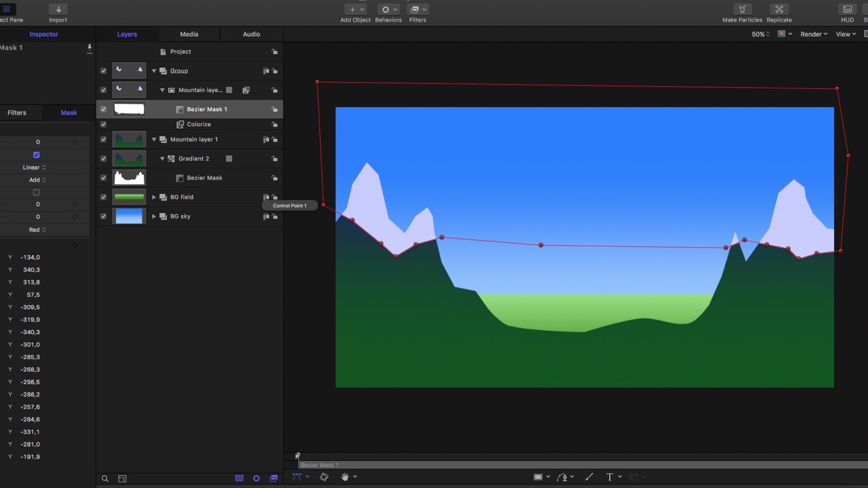The height and width of the screenshot is (488, 868).
Task: Select the Bezier Mask row under Gradient 2
Action: (189, 178)
